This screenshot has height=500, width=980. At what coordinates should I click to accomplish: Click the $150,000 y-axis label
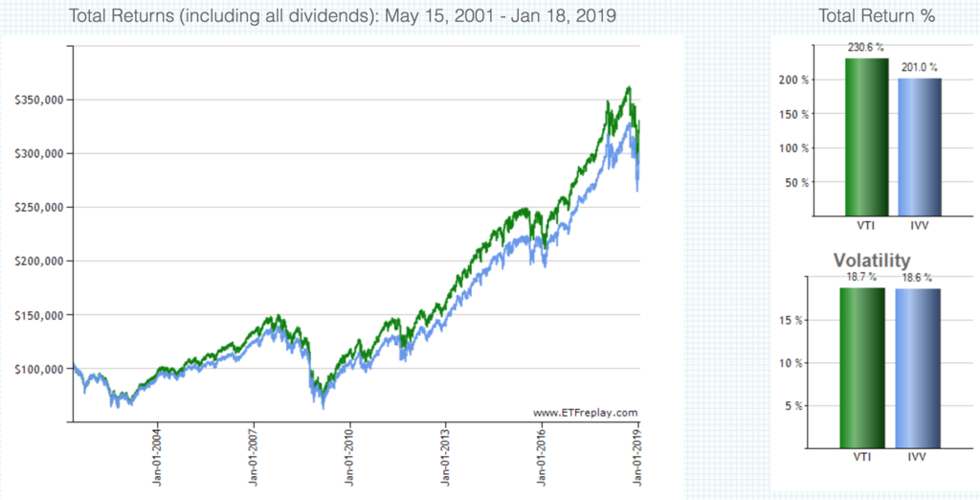click(39, 315)
